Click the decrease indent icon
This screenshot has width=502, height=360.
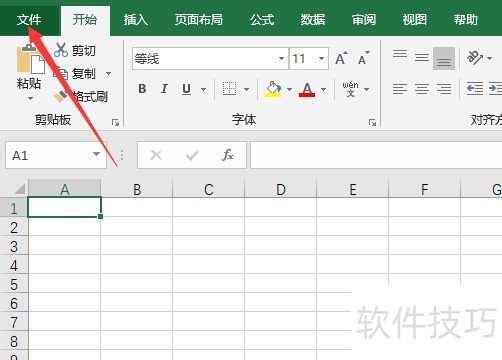click(x=475, y=89)
